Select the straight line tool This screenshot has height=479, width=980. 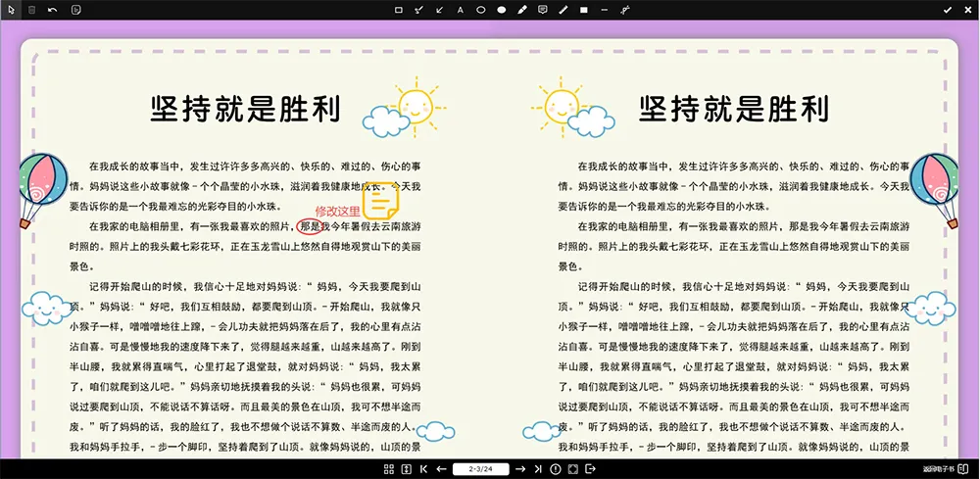pyautogui.click(x=604, y=10)
